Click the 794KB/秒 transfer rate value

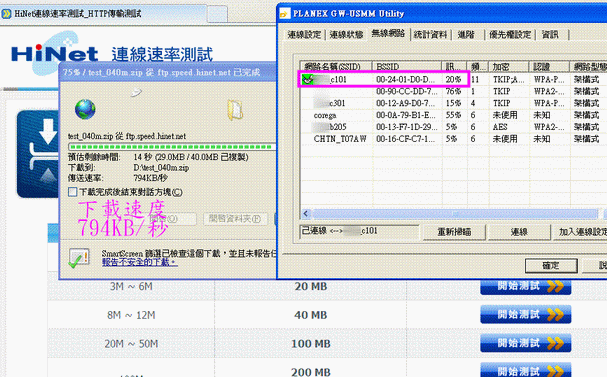[x=151, y=178]
